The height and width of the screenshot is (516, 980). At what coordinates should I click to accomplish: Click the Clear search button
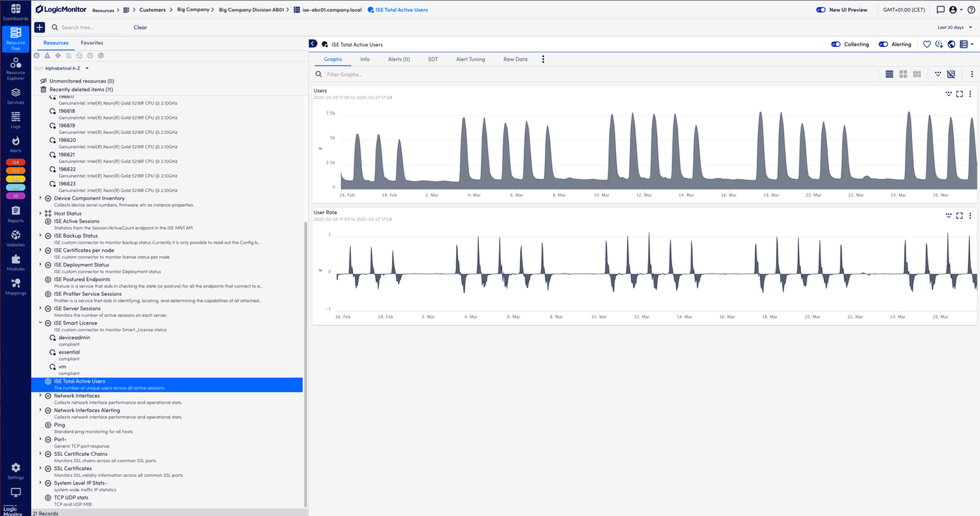tap(140, 27)
